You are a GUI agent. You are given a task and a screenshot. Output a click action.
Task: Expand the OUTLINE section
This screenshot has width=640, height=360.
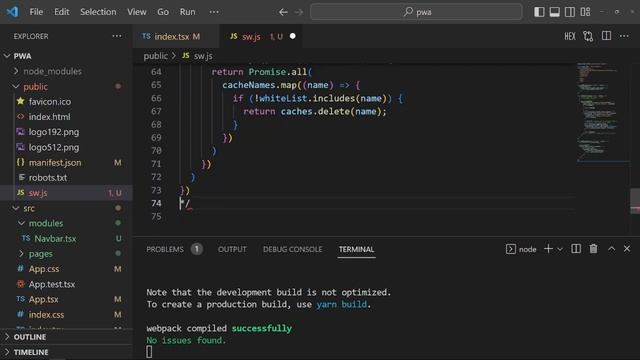66,337
